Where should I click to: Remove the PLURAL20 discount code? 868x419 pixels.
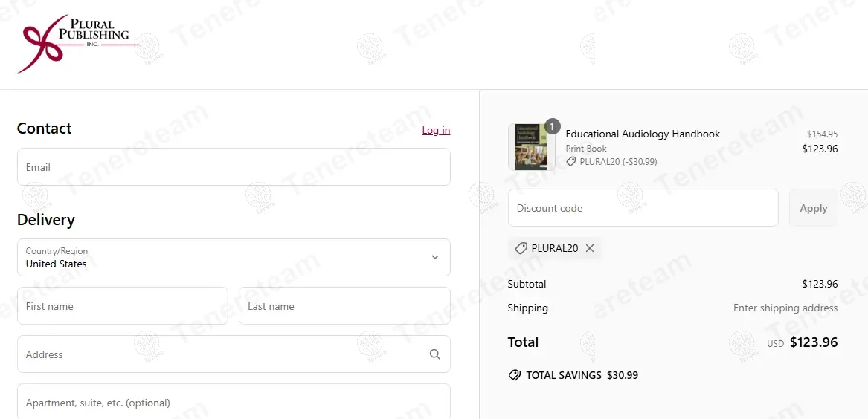point(590,248)
